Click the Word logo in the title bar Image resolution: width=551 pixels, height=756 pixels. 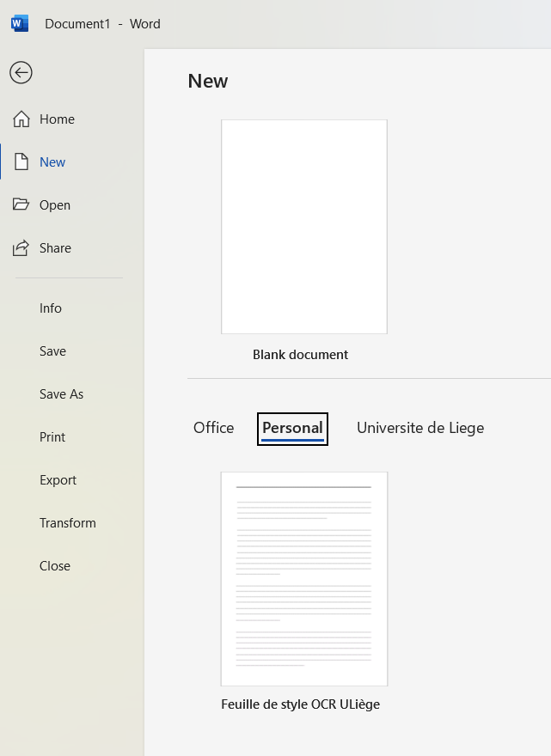(20, 24)
